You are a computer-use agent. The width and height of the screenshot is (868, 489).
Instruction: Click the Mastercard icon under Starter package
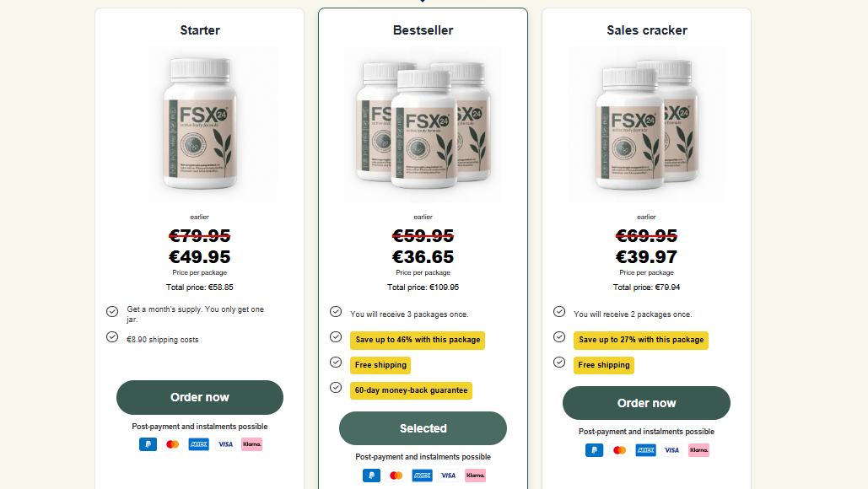(x=173, y=444)
